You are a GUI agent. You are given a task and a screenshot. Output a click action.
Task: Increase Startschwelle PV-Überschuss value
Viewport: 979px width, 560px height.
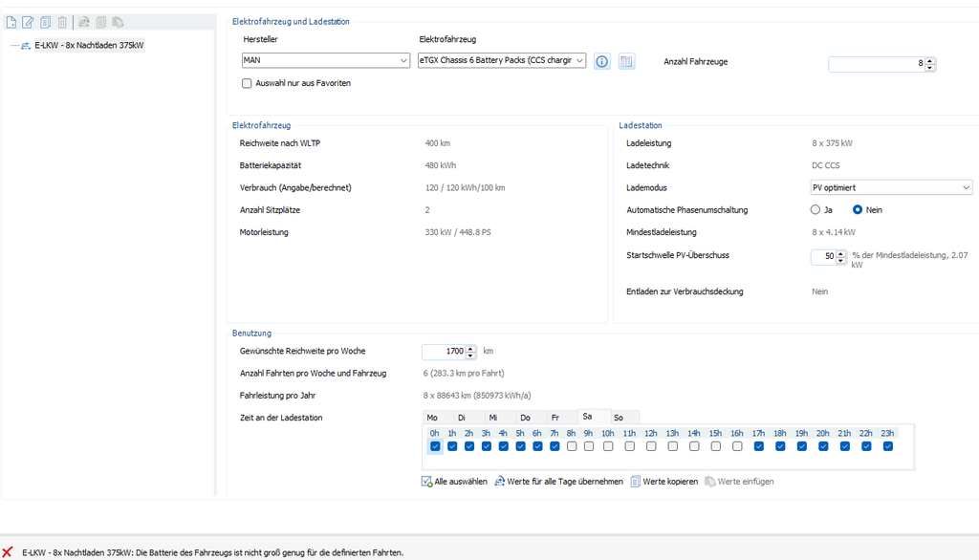[841, 253]
